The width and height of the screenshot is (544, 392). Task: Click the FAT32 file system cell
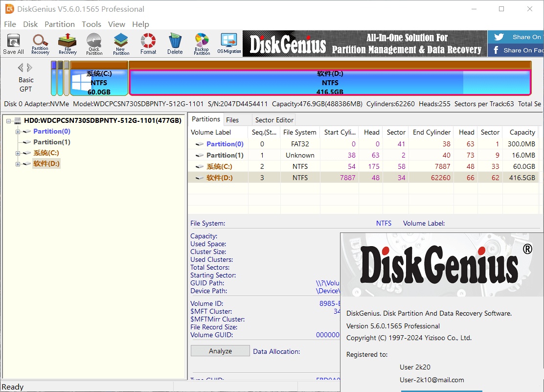tap(300, 144)
